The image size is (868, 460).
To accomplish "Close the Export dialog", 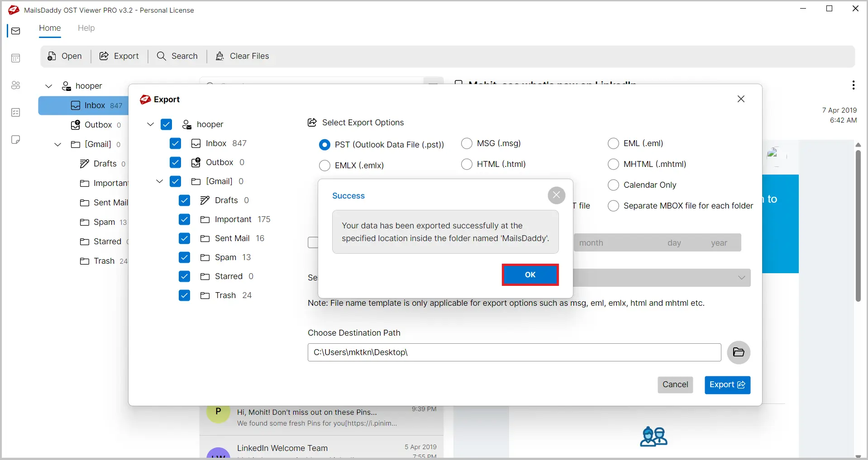I will point(741,99).
